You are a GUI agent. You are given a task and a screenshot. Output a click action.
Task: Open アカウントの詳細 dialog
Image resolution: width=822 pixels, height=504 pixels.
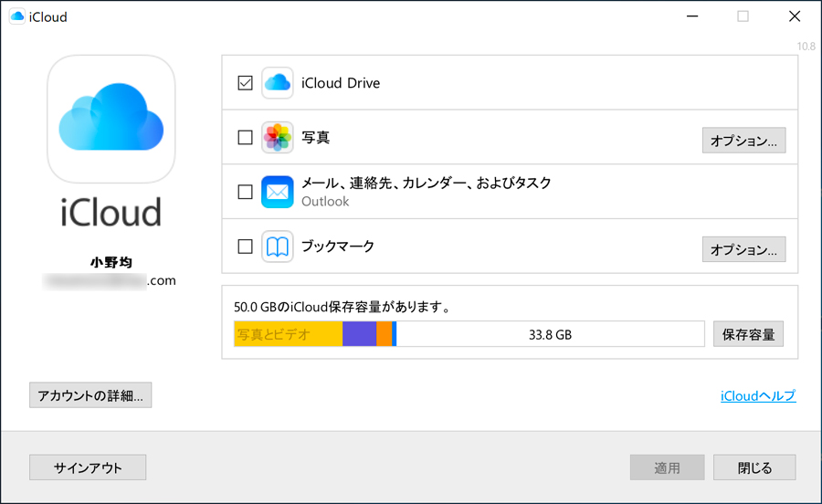[x=90, y=395]
